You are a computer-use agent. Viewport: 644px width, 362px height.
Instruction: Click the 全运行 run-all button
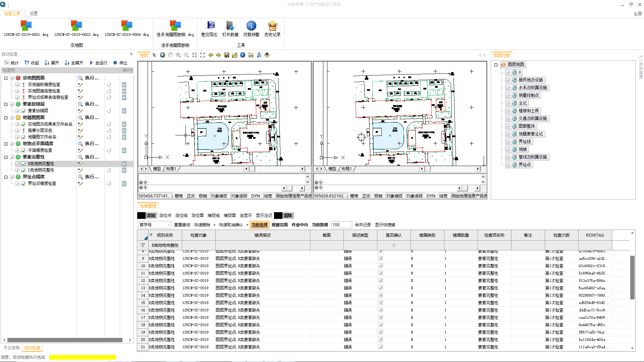[x=98, y=63]
